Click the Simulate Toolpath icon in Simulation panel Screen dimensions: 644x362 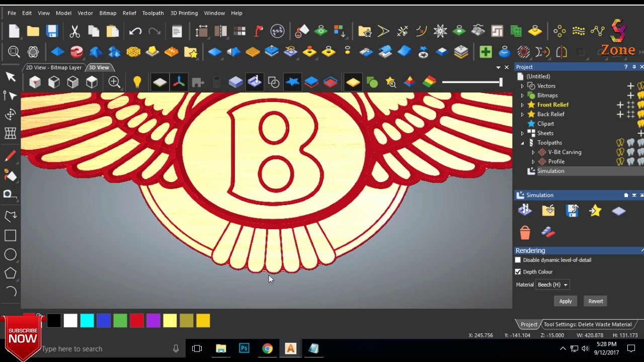[x=525, y=211]
